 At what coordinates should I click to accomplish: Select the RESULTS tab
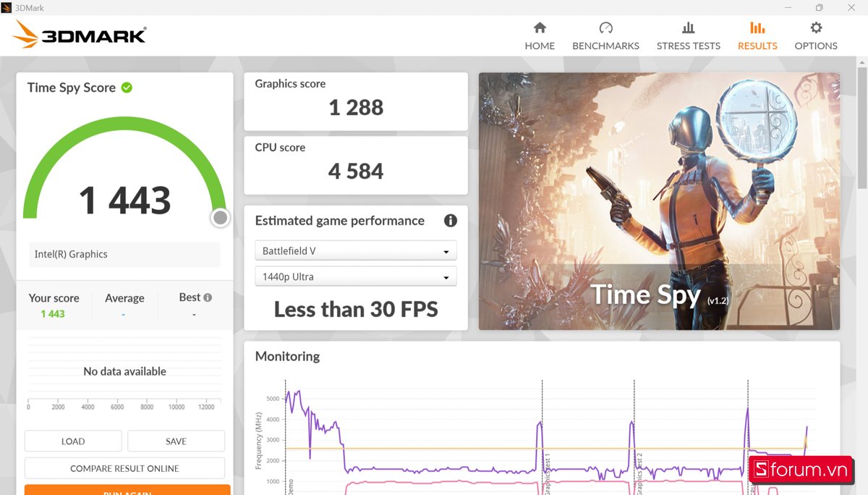pos(757,36)
